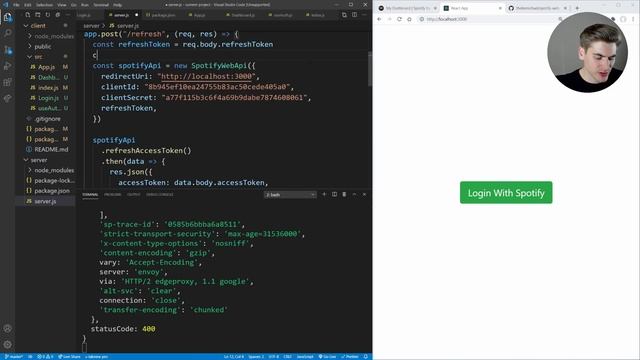
Task: Open terminal shell selector dropdown (bash)
Action: tap(290, 195)
